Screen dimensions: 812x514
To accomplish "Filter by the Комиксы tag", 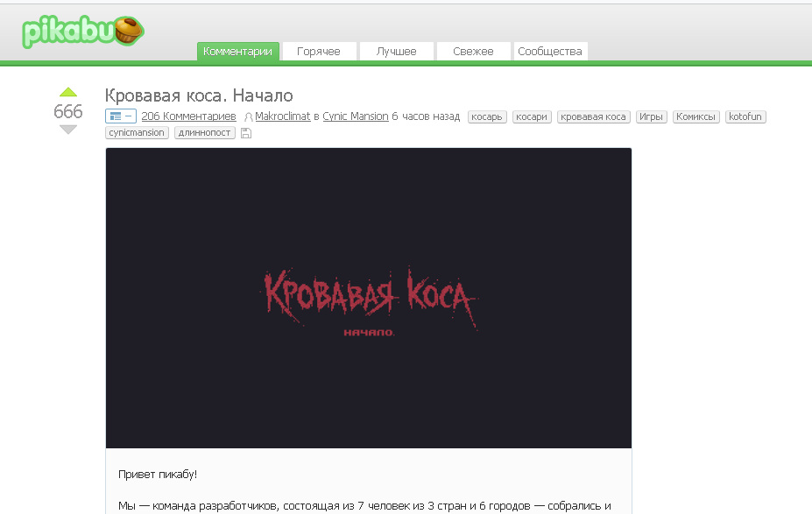I will click(x=696, y=116).
